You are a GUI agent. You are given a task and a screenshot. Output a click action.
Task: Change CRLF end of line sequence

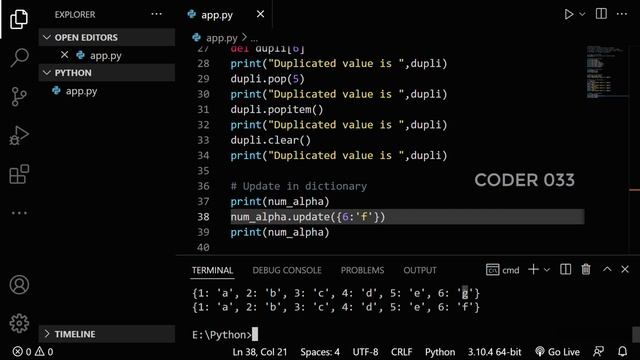click(401, 352)
